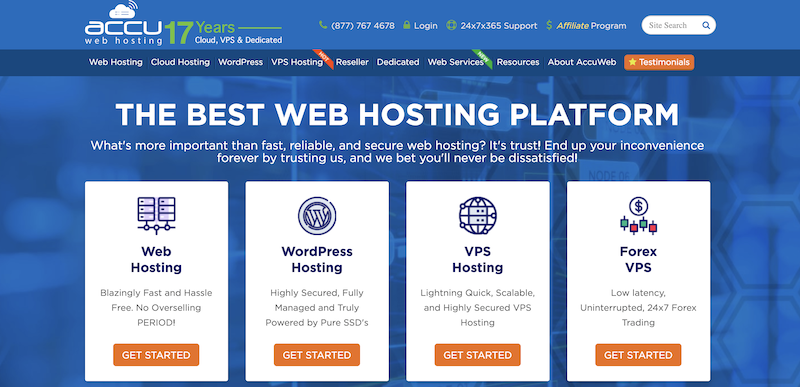The image size is (800, 387).
Task: Click the orange Testimonials button
Action: (659, 62)
